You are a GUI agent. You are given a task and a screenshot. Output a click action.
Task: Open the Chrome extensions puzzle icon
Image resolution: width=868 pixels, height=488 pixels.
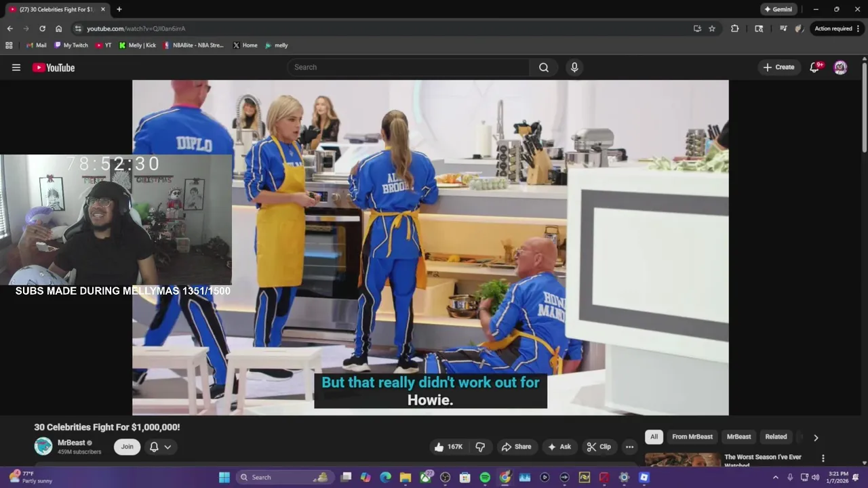(734, 28)
